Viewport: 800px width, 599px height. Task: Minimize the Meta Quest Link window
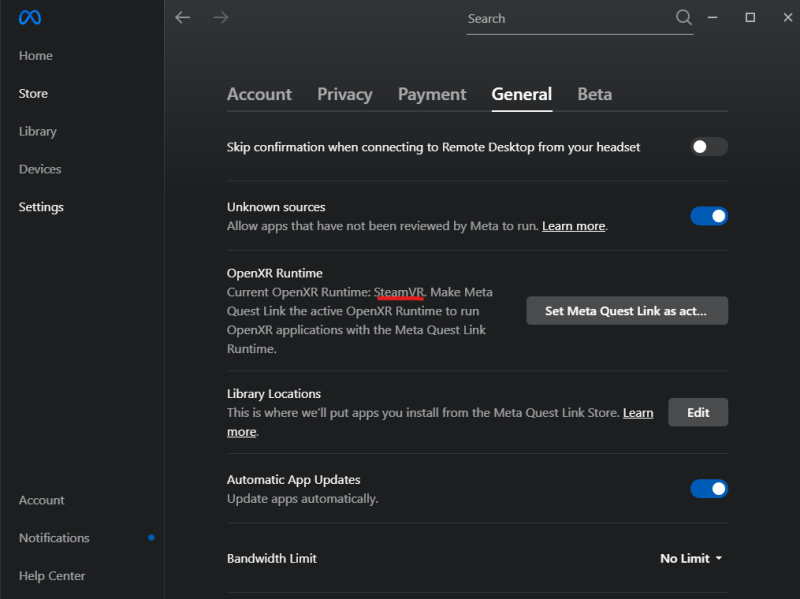pos(712,18)
